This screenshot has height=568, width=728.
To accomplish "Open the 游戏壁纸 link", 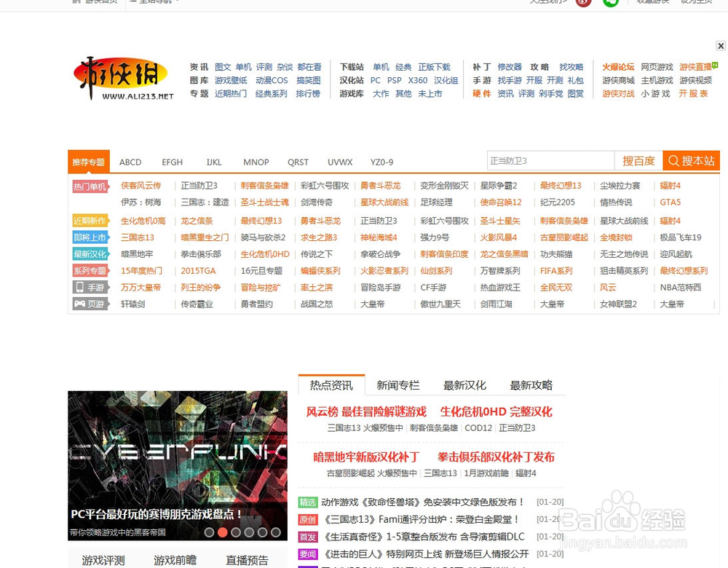I will pyautogui.click(x=231, y=80).
